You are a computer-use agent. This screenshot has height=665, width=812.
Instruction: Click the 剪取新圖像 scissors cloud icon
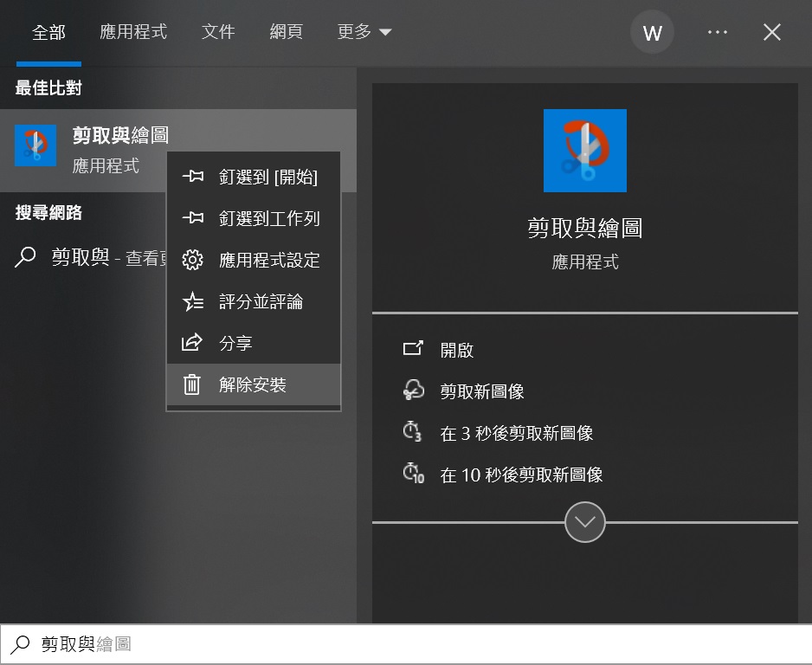(x=413, y=391)
